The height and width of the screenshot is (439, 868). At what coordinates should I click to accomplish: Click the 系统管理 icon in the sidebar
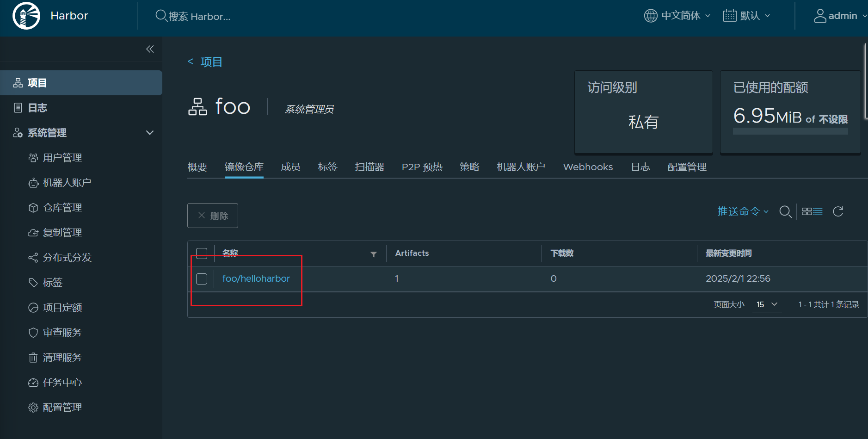(x=18, y=133)
